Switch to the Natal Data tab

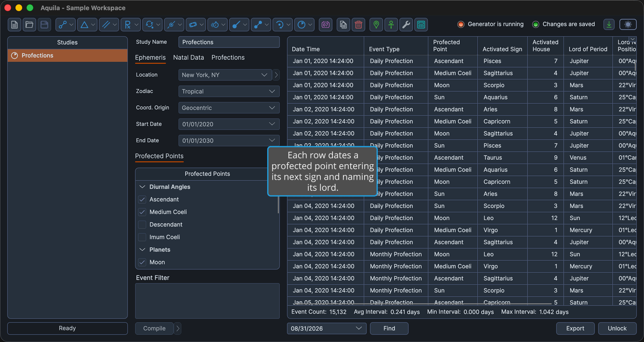click(188, 57)
